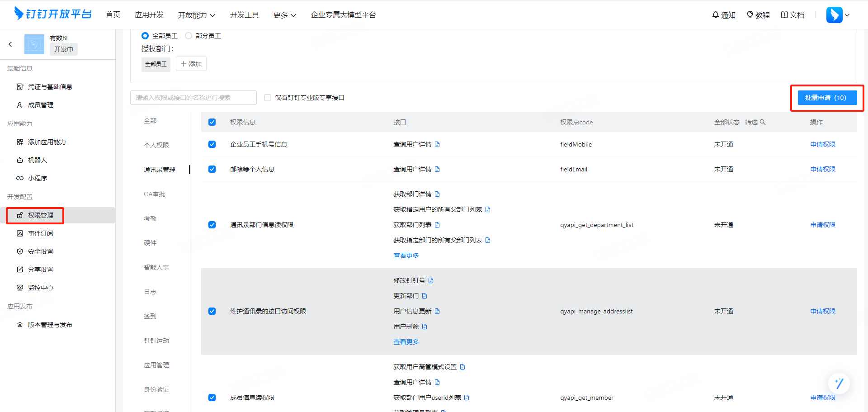
Task: Open the 文档 book icon
Action: click(x=784, y=15)
